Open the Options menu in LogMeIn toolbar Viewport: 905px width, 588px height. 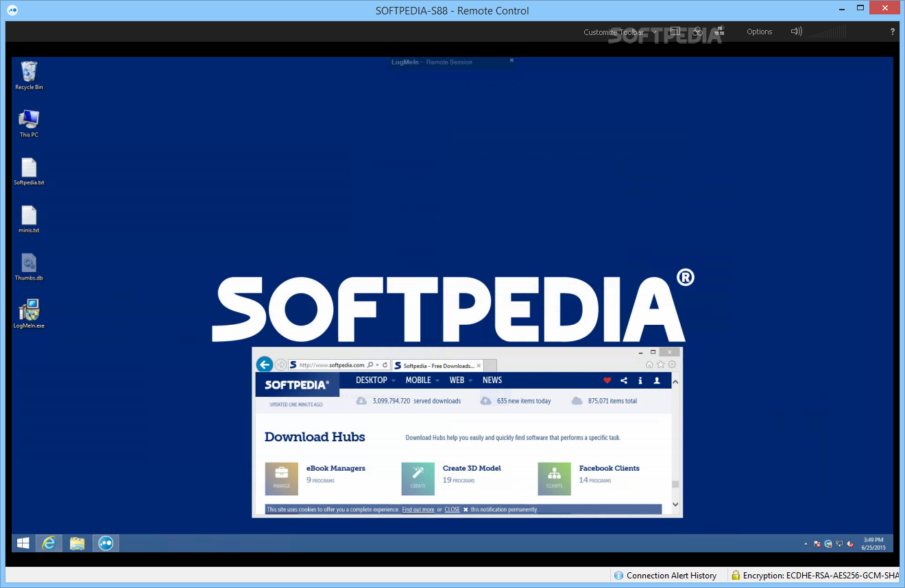(x=760, y=32)
